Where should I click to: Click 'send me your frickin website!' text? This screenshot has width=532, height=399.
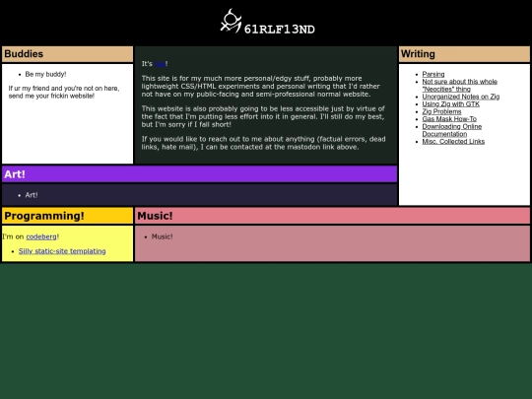pyautogui.click(x=51, y=96)
